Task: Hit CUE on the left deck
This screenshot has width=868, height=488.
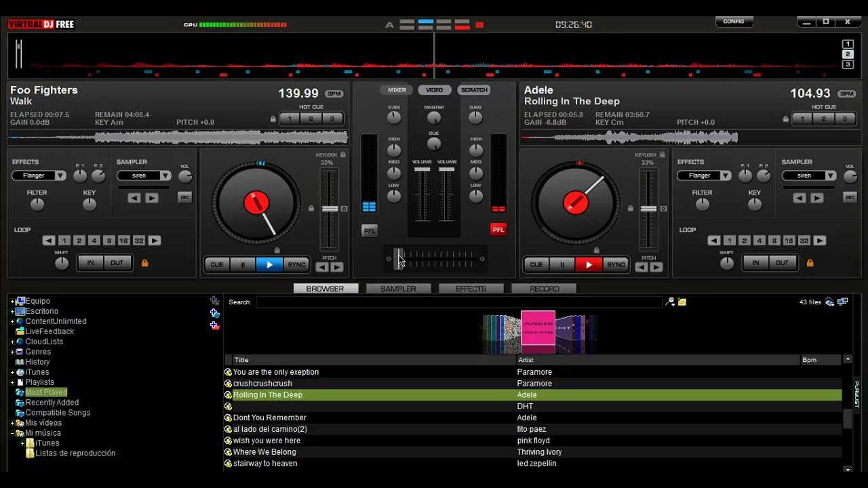Action: pos(217,264)
